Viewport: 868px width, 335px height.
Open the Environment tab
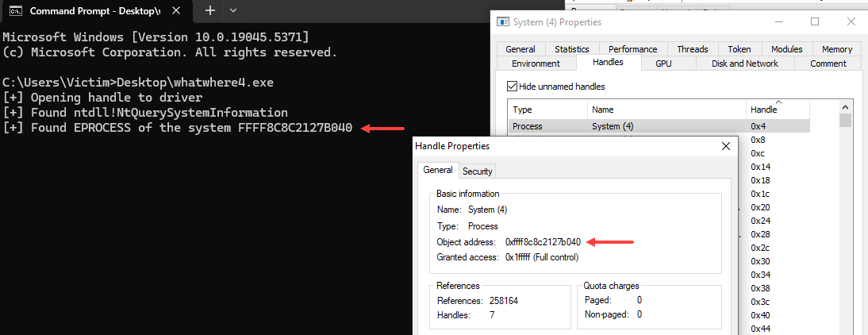coord(536,64)
